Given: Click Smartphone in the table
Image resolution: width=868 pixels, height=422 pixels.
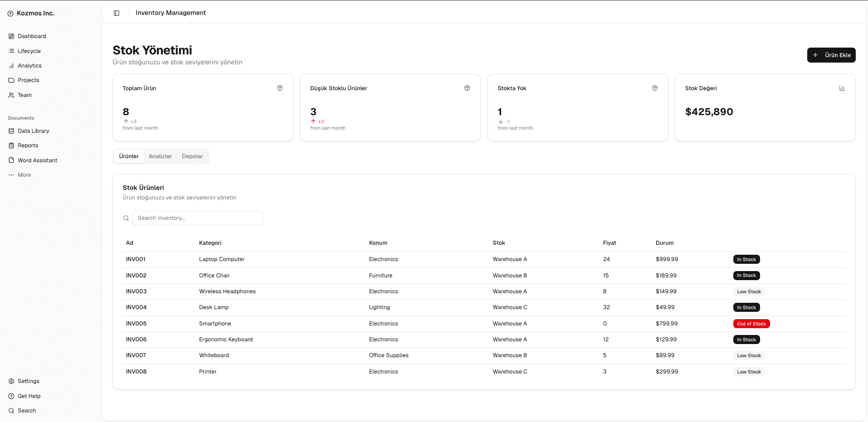Looking at the screenshot, I should click(x=215, y=324).
